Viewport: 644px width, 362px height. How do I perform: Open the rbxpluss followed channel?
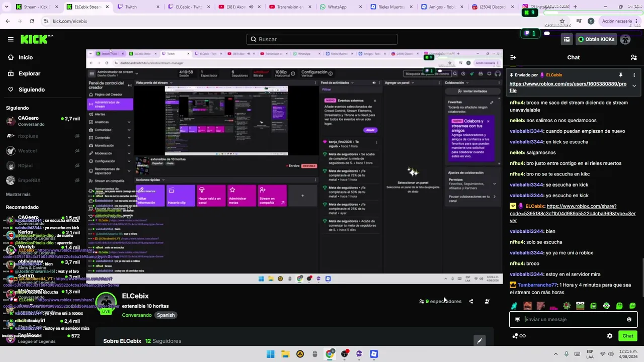pos(43,136)
